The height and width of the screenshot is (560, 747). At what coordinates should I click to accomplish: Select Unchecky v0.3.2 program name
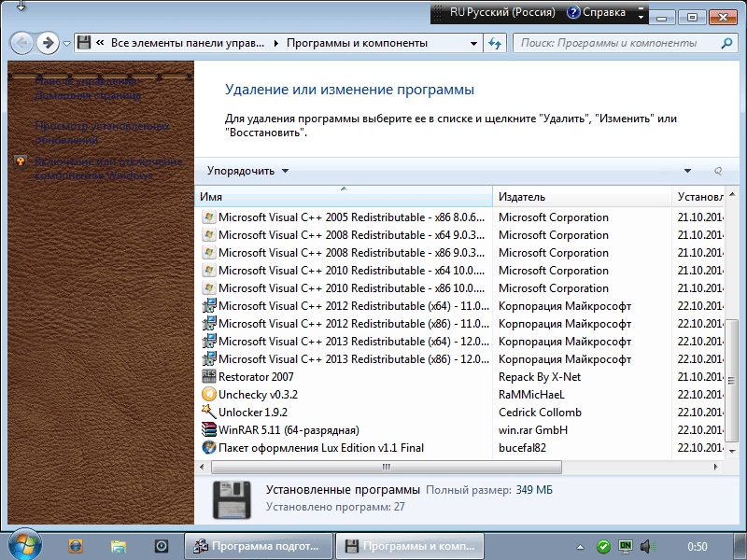click(x=258, y=394)
